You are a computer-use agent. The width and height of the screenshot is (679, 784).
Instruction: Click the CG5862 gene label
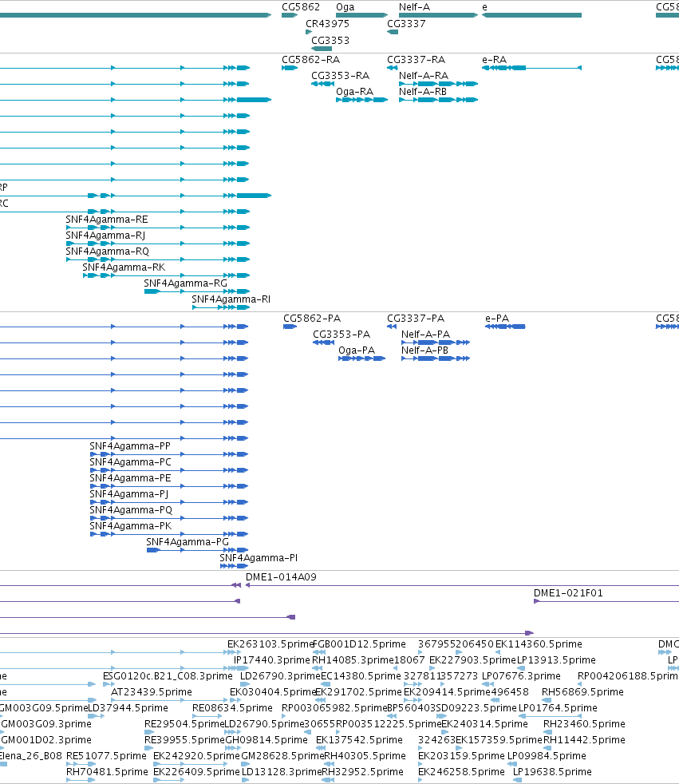[301, 7]
